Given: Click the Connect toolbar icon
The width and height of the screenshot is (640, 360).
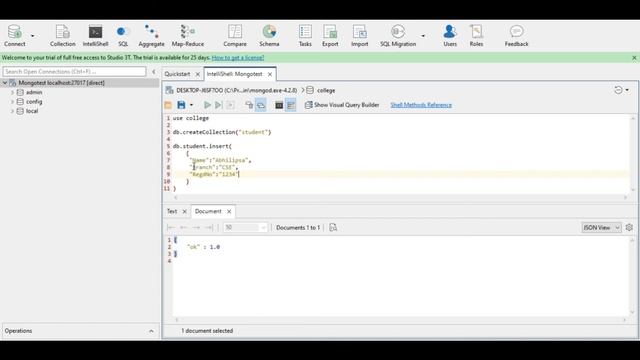Looking at the screenshot, I should point(15,36).
